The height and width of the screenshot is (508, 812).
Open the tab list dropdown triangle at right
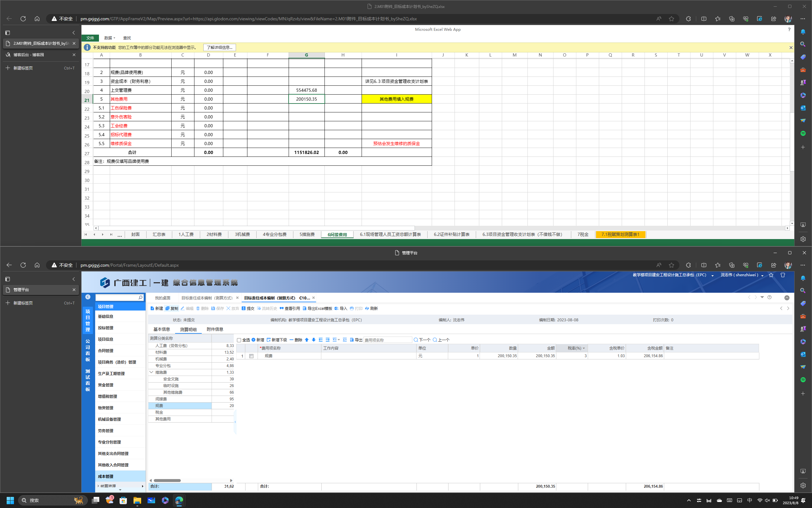[762, 297]
